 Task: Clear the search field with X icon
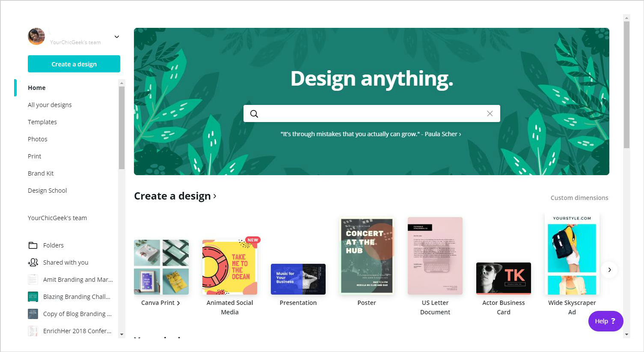coord(490,113)
